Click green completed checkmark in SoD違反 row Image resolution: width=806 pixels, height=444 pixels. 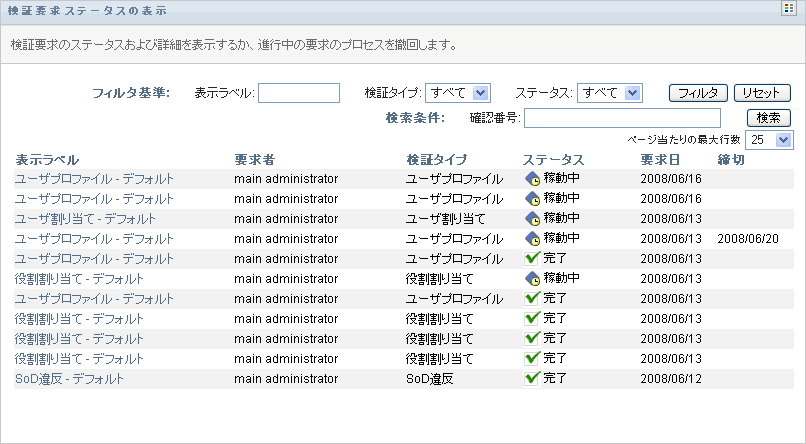[x=532, y=379]
